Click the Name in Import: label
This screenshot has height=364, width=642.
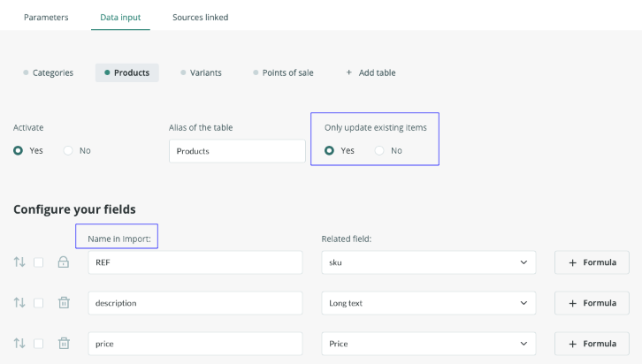[x=119, y=239]
